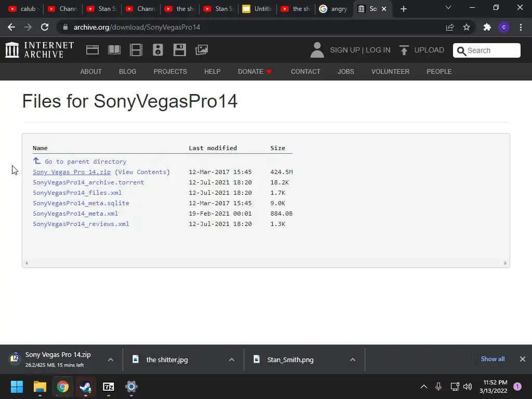Bookmark this page with star icon
532x399 pixels.
[467, 27]
